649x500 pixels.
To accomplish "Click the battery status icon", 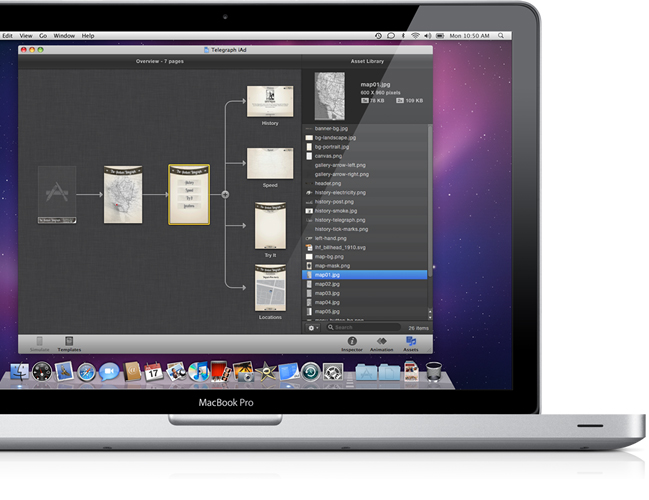I will point(440,36).
